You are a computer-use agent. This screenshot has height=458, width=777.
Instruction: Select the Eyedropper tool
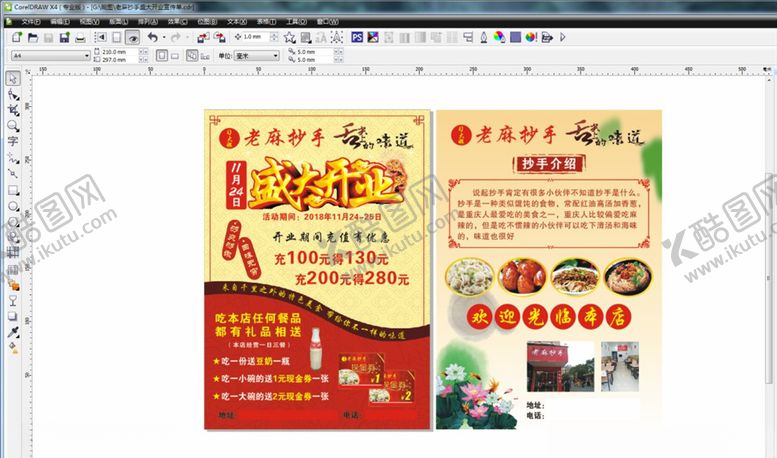(13, 332)
